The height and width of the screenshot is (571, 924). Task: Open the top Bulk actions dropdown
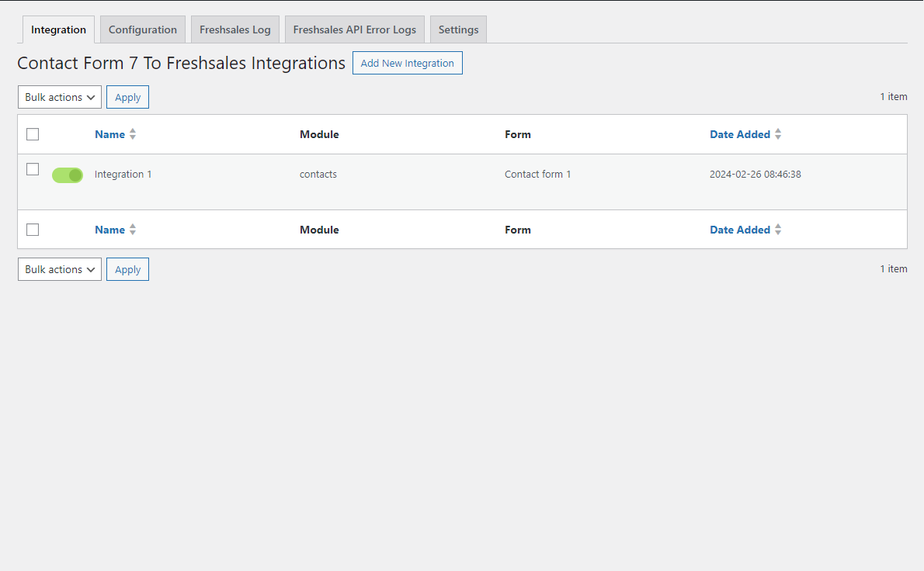60,97
